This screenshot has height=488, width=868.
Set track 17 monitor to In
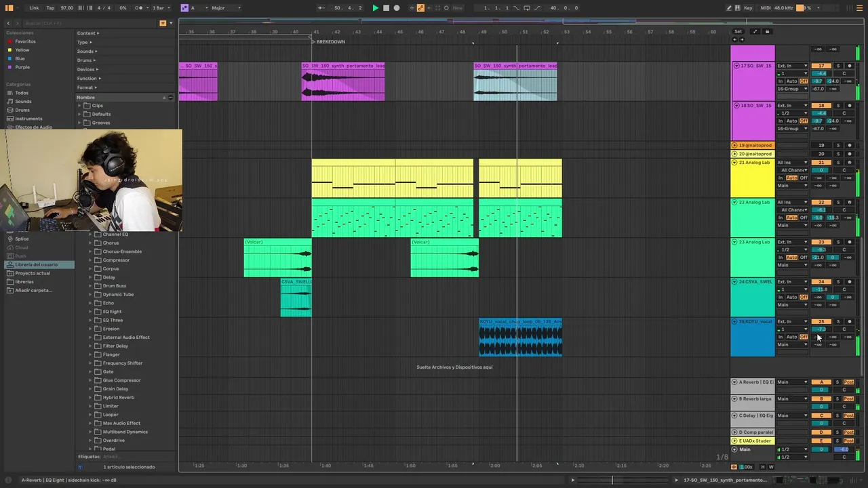coord(781,81)
